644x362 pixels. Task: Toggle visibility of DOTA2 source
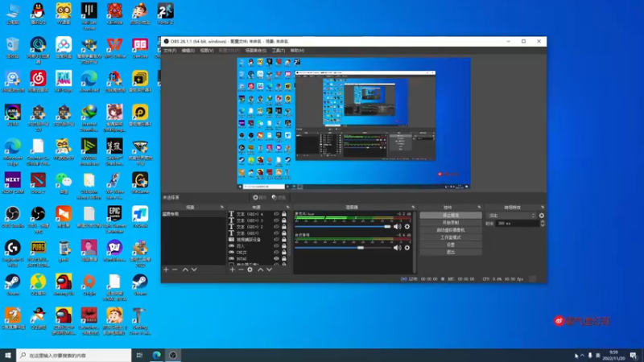[x=276, y=258]
